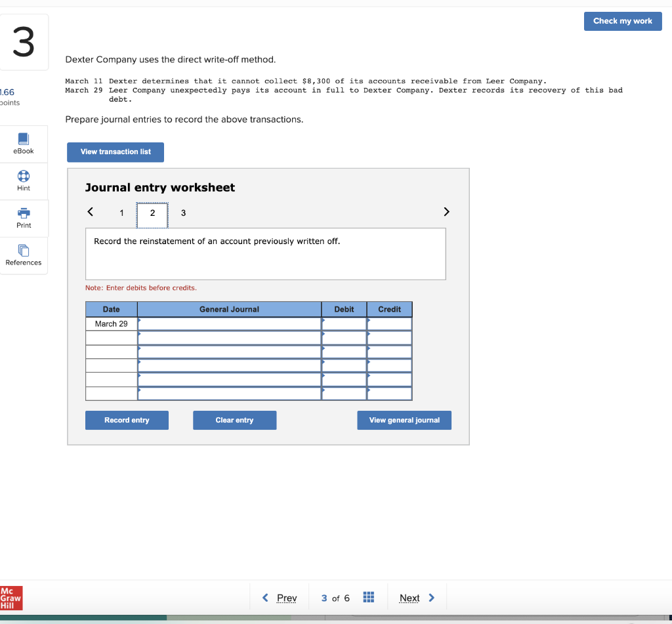Select journal entry tab 2

(152, 215)
